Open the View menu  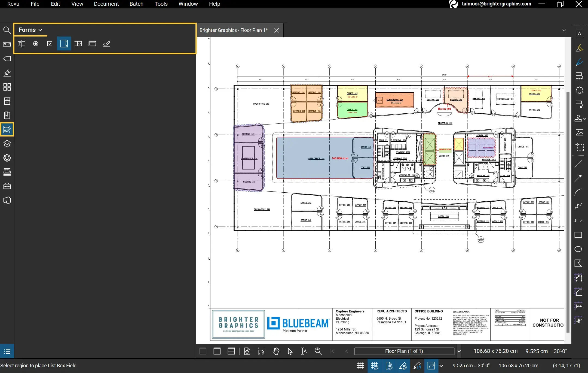coord(77,4)
